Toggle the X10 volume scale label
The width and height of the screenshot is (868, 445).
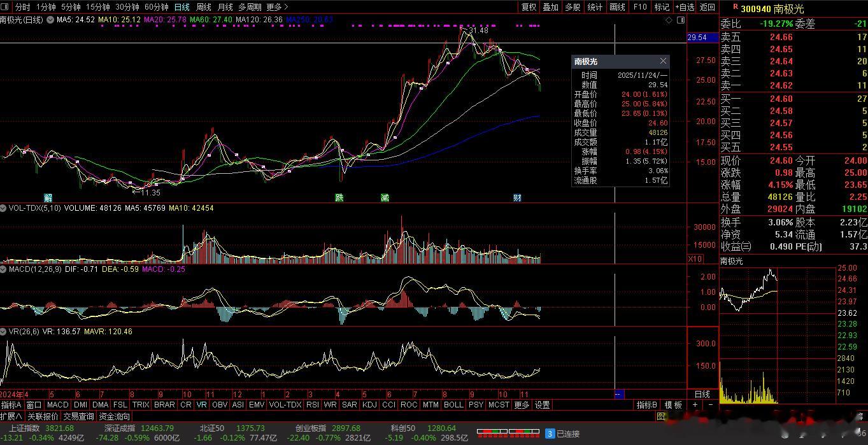point(695,259)
